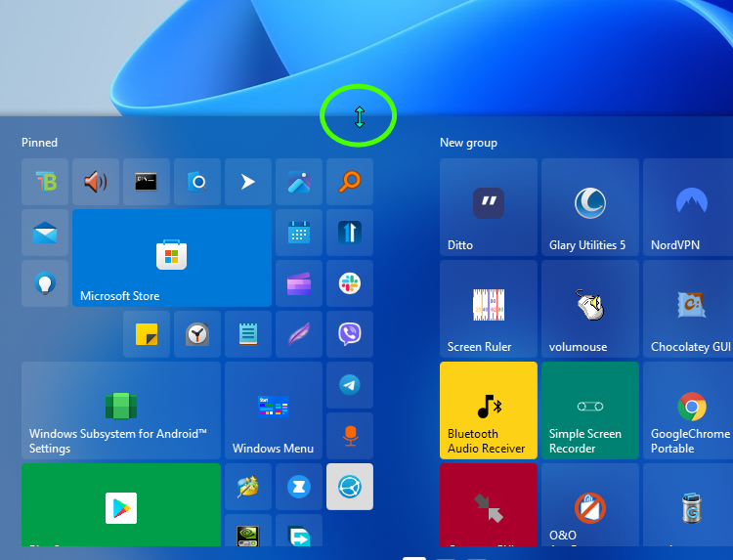Open the purple clapperboard video editor tile

click(299, 283)
